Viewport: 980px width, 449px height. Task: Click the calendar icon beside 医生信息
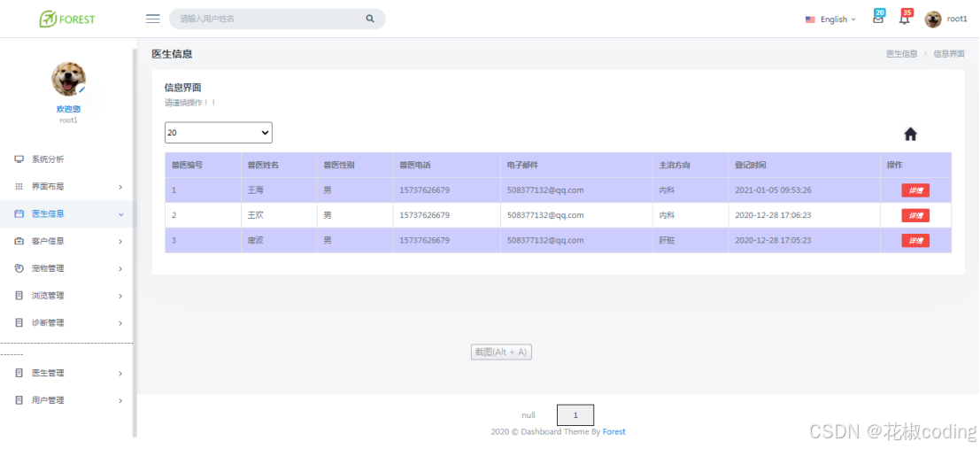[x=19, y=213]
